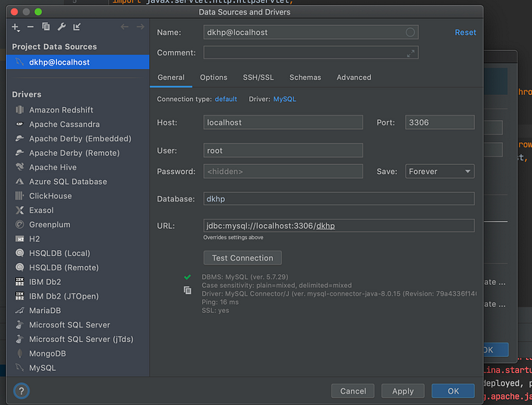The height and width of the screenshot is (405, 532).
Task: Add a new data source with plus icon
Action: coord(16,27)
